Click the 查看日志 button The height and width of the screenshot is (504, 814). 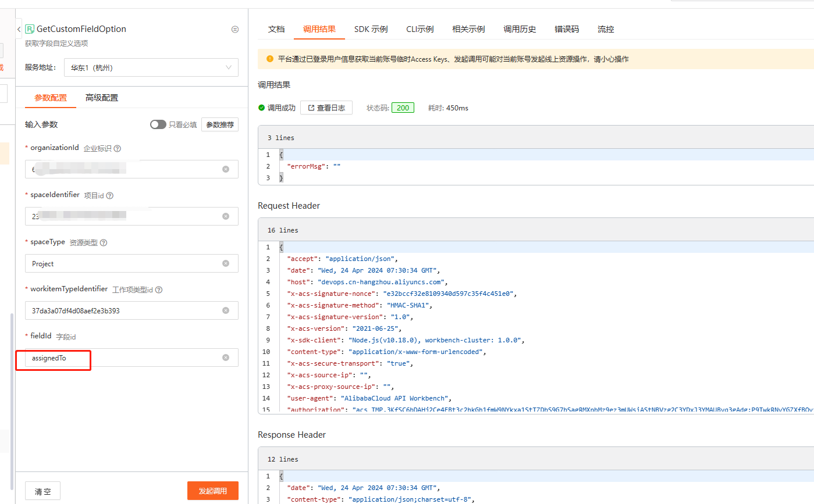pos(326,108)
